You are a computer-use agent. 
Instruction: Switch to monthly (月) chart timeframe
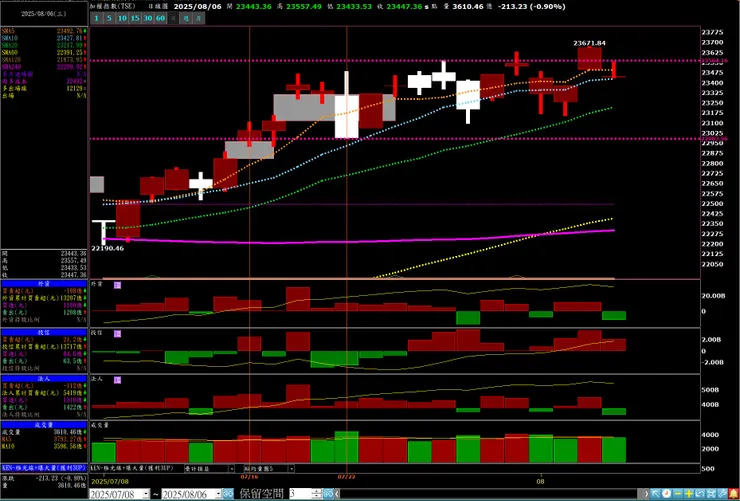pyautogui.click(x=199, y=18)
